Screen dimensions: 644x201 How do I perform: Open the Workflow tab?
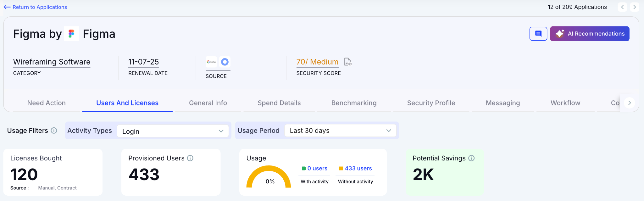pos(565,103)
